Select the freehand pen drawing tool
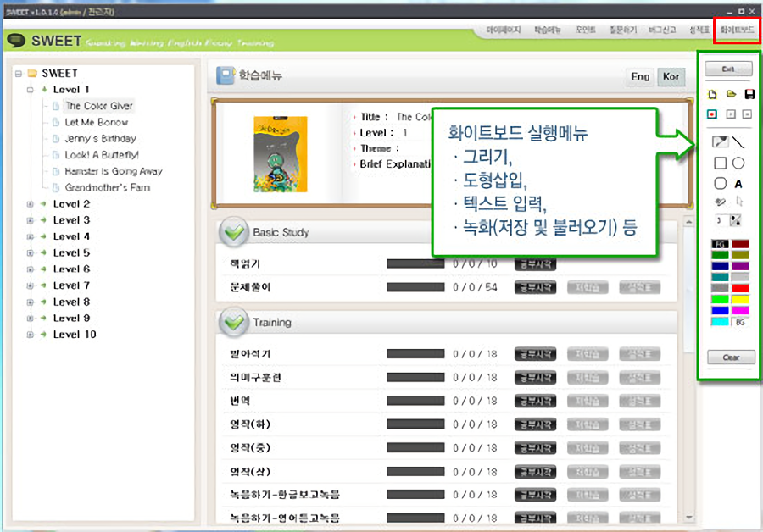The width and height of the screenshot is (763, 532). 720,142
